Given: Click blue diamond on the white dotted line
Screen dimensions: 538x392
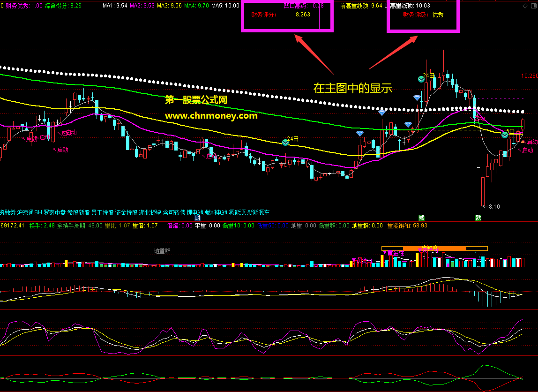Looking at the screenshot, I should click(x=382, y=112).
